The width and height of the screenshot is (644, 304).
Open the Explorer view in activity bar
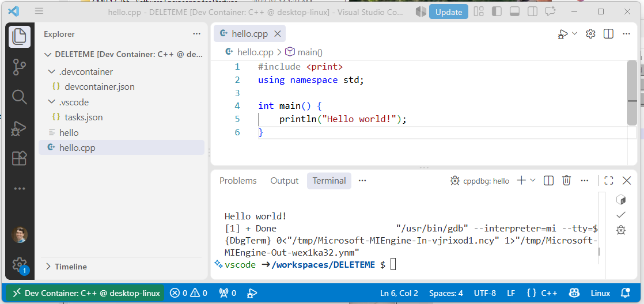20,37
